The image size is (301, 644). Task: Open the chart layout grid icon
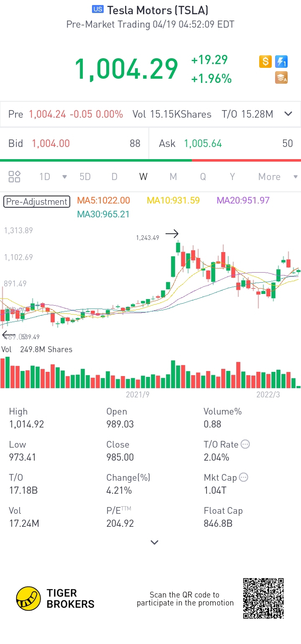click(x=15, y=177)
